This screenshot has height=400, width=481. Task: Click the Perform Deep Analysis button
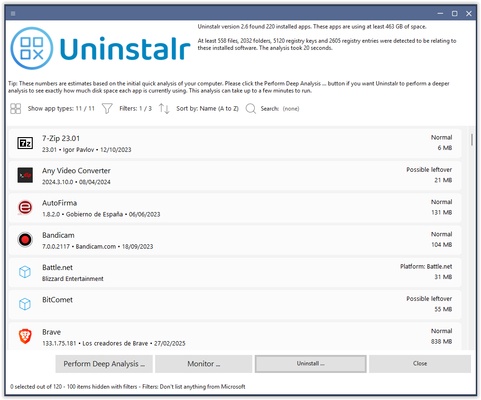point(104,364)
